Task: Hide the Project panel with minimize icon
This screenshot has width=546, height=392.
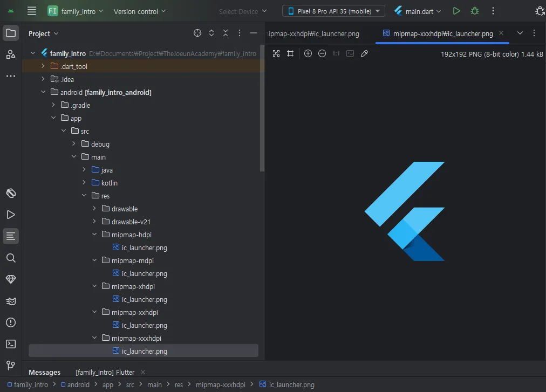Action: click(x=254, y=33)
